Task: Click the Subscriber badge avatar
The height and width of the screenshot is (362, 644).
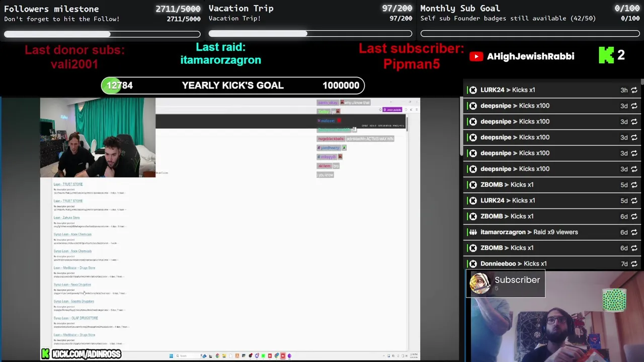Action: click(480, 284)
